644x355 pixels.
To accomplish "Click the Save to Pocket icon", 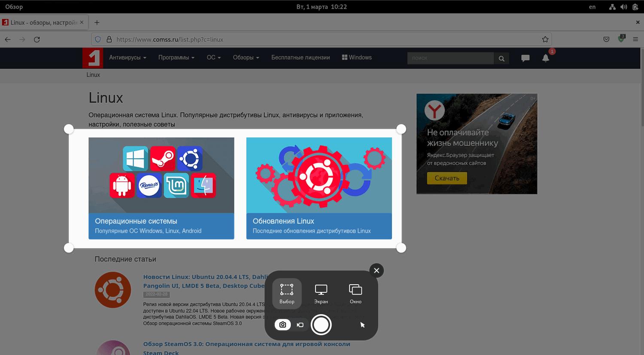I will [x=606, y=39].
